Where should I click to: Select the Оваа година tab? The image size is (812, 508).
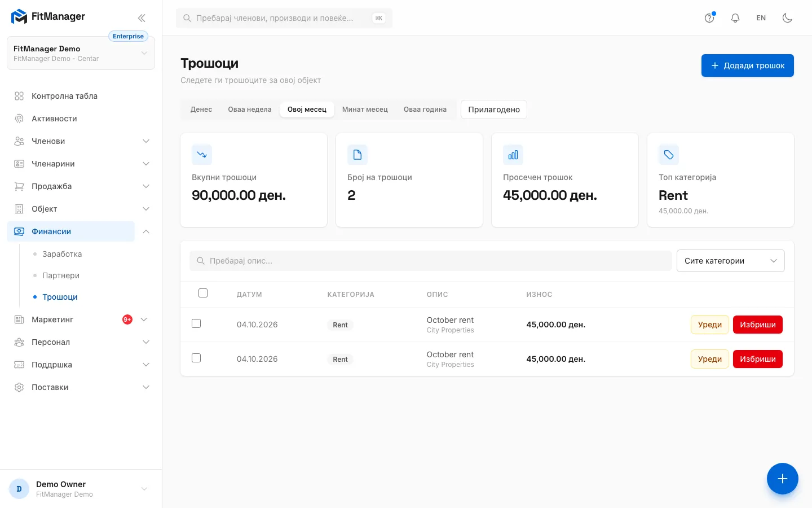click(425, 110)
